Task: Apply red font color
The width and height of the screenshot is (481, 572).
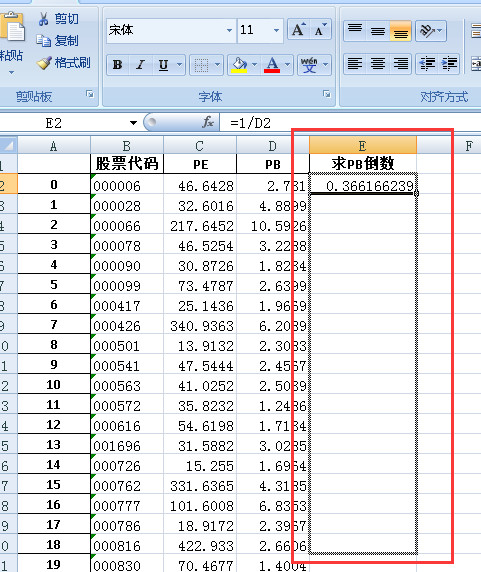Action: (x=272, y=65)
